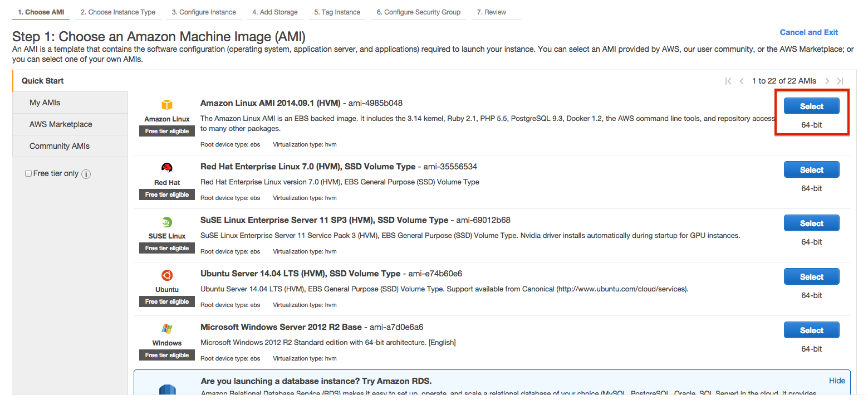868x404 pixels.
Task: Select SuSE Linux Enterprise Server 11 SP3
Action: (x=811, y=223)
